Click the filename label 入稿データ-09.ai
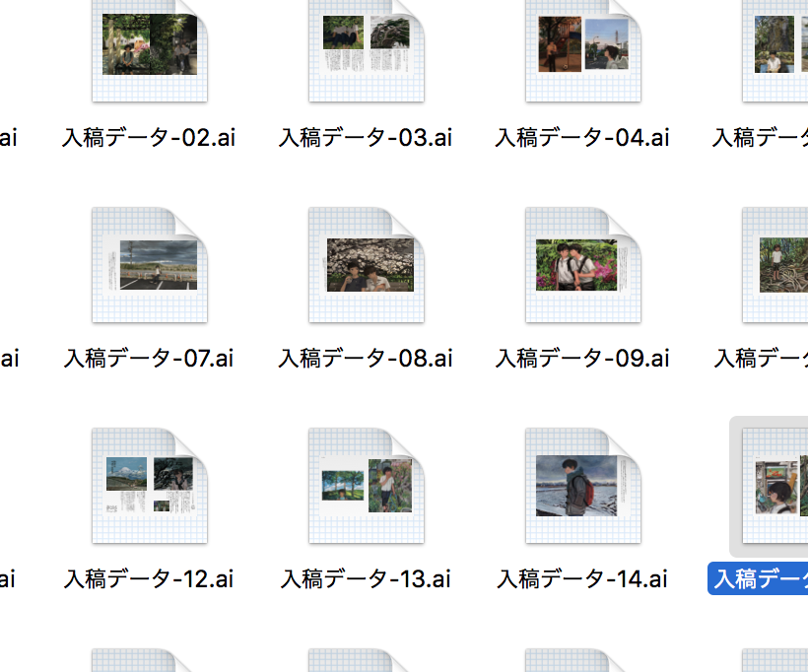The image size is (808, 672). (x=582, y=358)
